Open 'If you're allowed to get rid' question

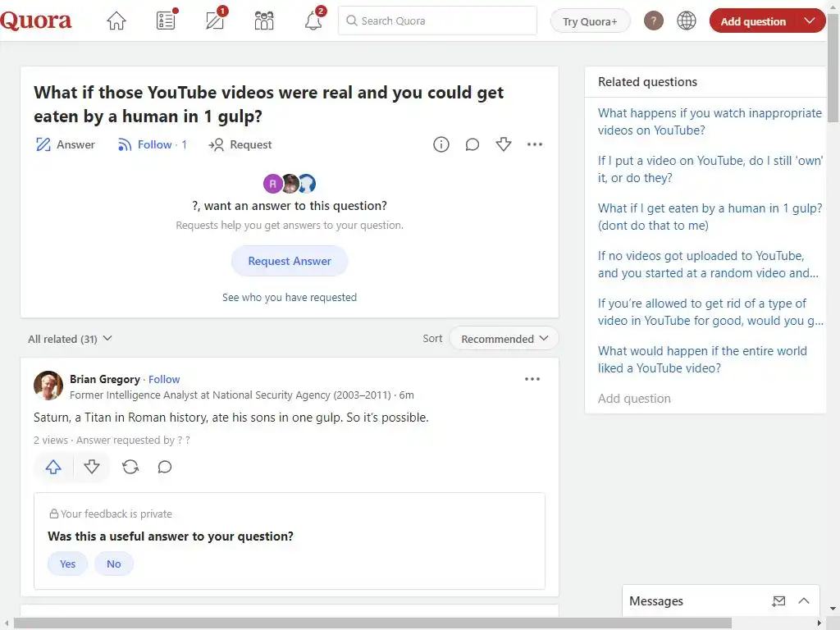pos(710,312)
